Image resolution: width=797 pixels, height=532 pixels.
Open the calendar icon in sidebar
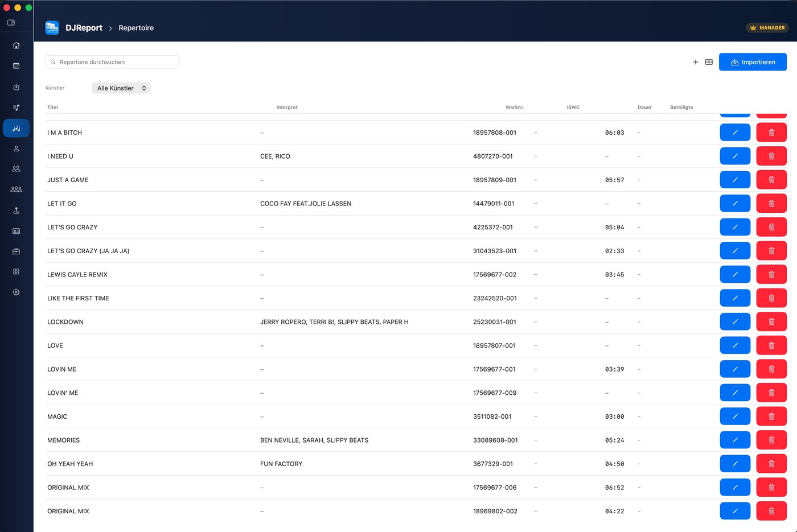tap(16, 66)
